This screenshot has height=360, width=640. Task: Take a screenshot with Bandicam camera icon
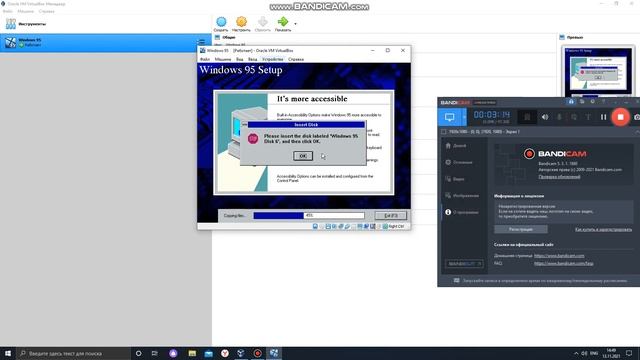click(x=637, y=117)
